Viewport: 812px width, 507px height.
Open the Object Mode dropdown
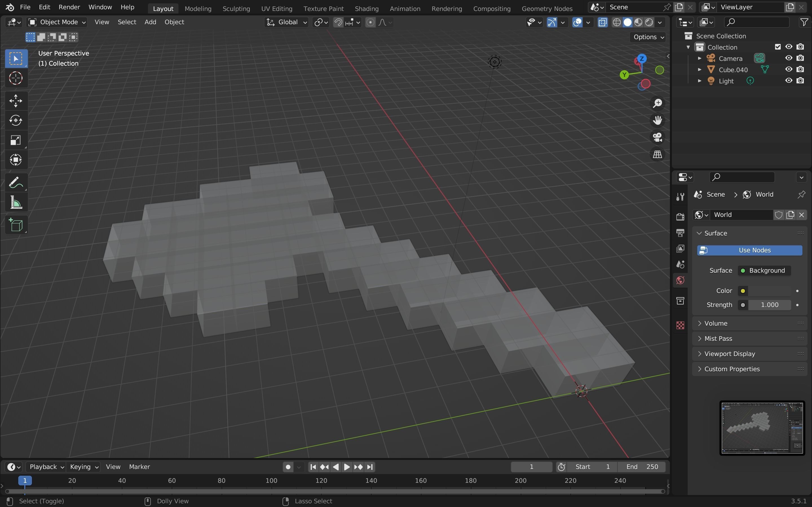pos(57,22)
